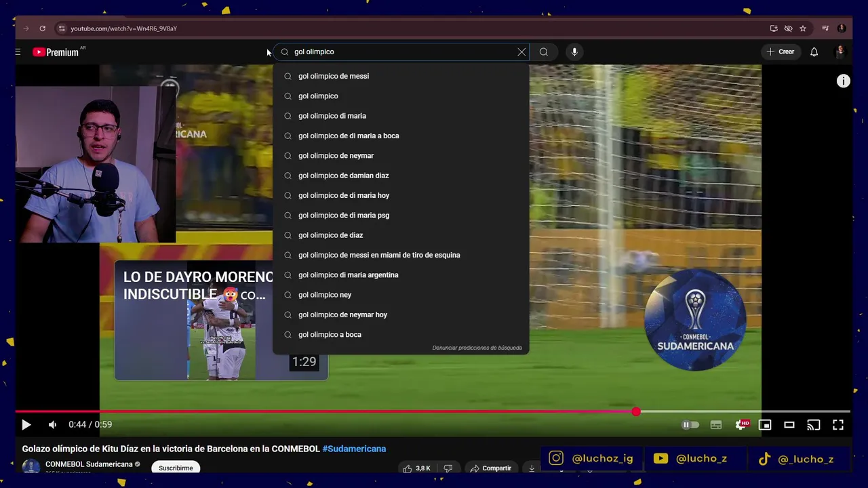Toggle subtitles/closed captions

(716, 425)
